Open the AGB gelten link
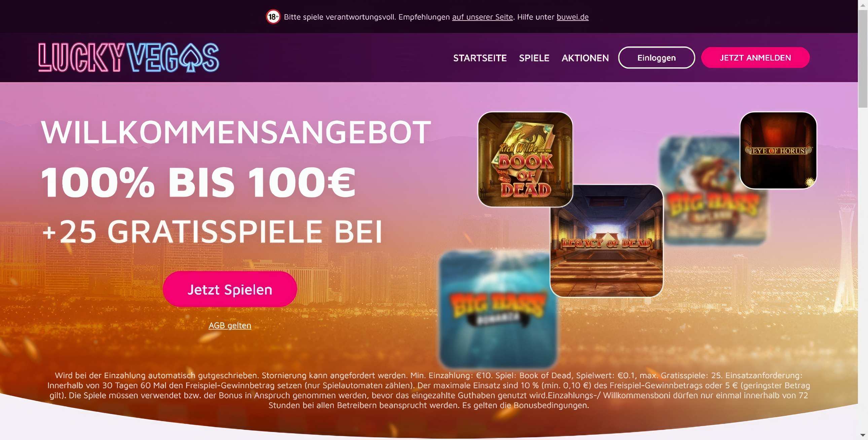Image resolution: width=868 pixels, height=440 pixels. click(230, 325)
